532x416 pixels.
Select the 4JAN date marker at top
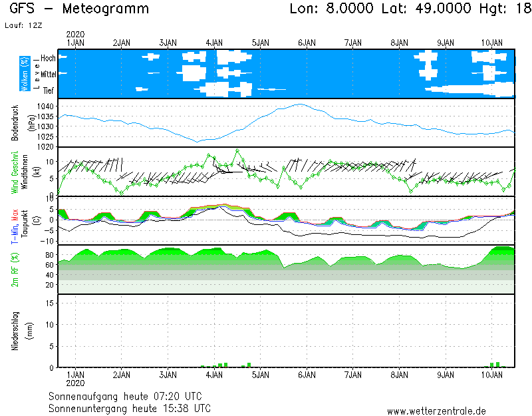(x=214, y=43)
